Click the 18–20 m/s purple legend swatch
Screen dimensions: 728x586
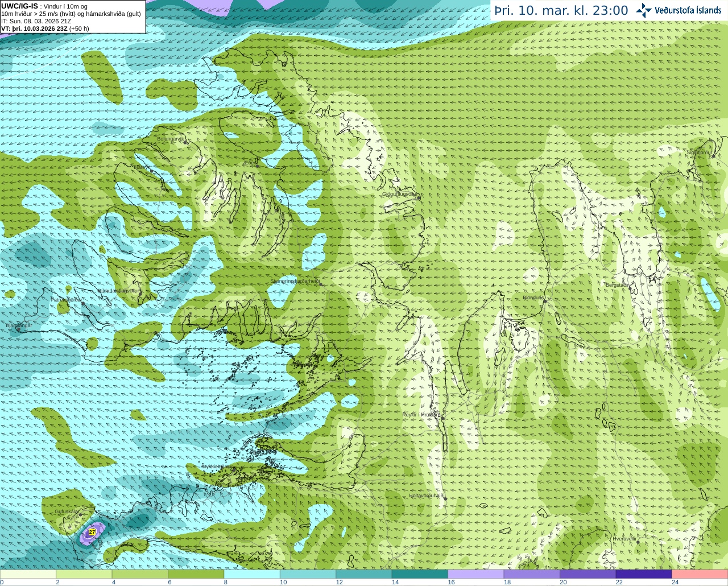pyautogui.click(x=532, y=574)
